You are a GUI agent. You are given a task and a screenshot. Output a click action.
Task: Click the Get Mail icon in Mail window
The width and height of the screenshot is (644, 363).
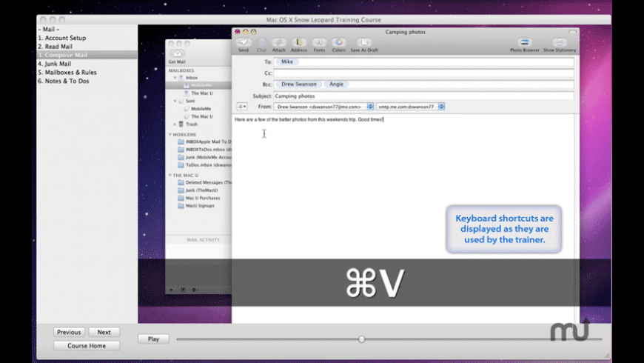click(177, 54)
